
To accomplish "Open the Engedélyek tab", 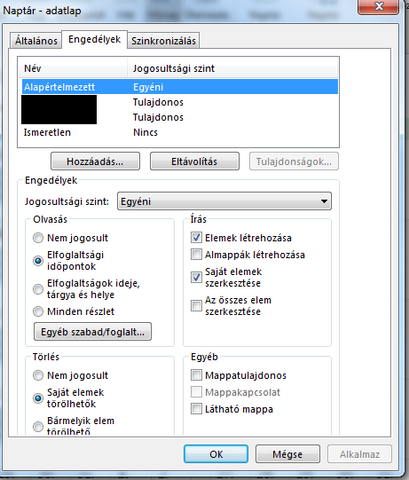I will (x=94, y=39).
